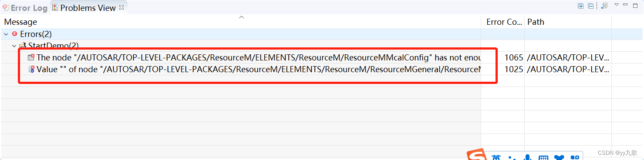Click the Expand All toolbar icon
This screenshot has width=644, height=160.
click(581, 6)
